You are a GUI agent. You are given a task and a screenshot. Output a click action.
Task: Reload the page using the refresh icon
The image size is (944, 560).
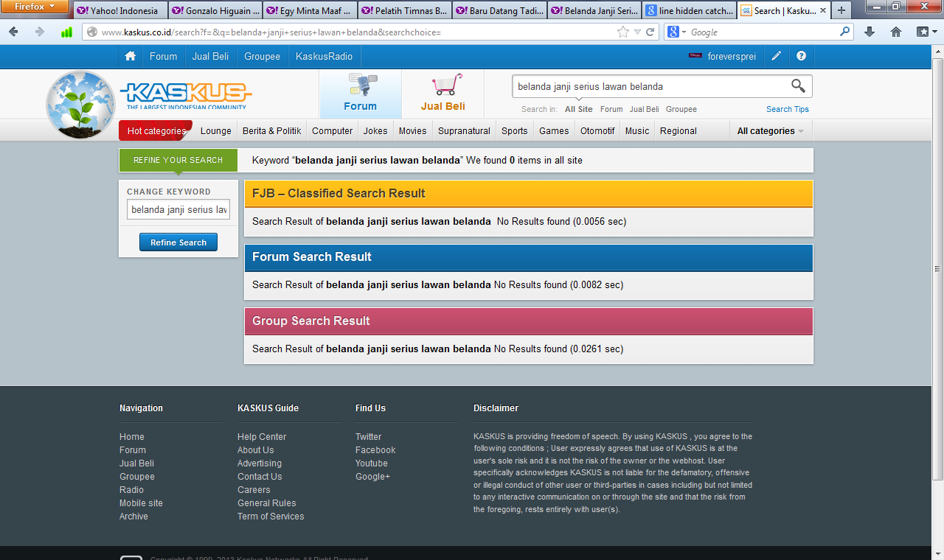[650, 32]
